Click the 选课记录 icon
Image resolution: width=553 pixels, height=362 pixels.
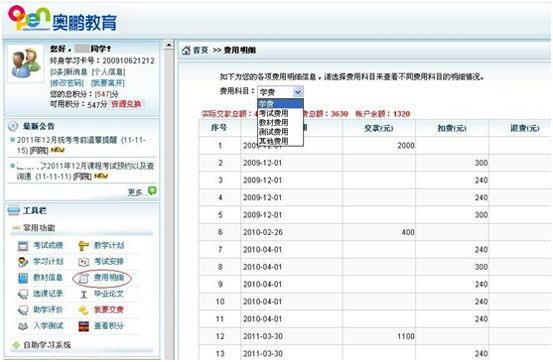[23, 294]
